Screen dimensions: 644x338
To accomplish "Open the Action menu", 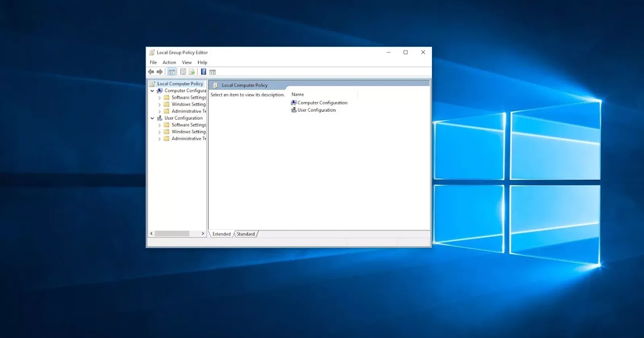I will (x=169, y=62).
